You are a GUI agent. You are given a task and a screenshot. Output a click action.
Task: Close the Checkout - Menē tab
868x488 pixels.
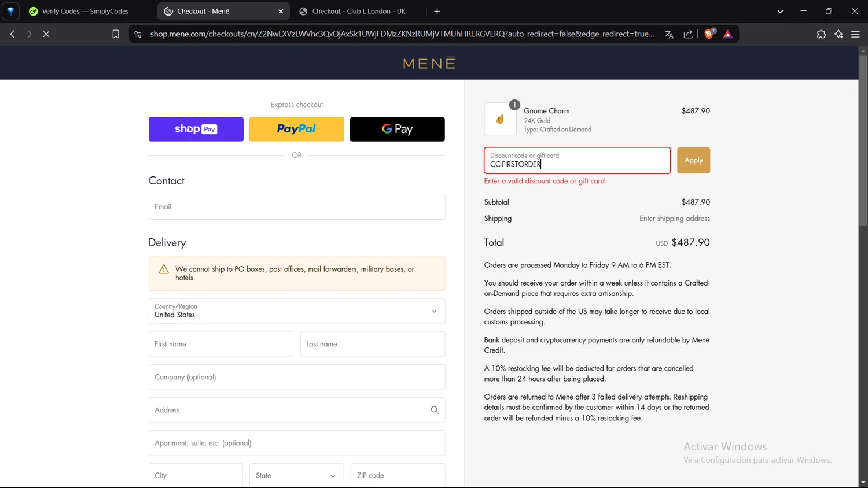click(281, 11)
